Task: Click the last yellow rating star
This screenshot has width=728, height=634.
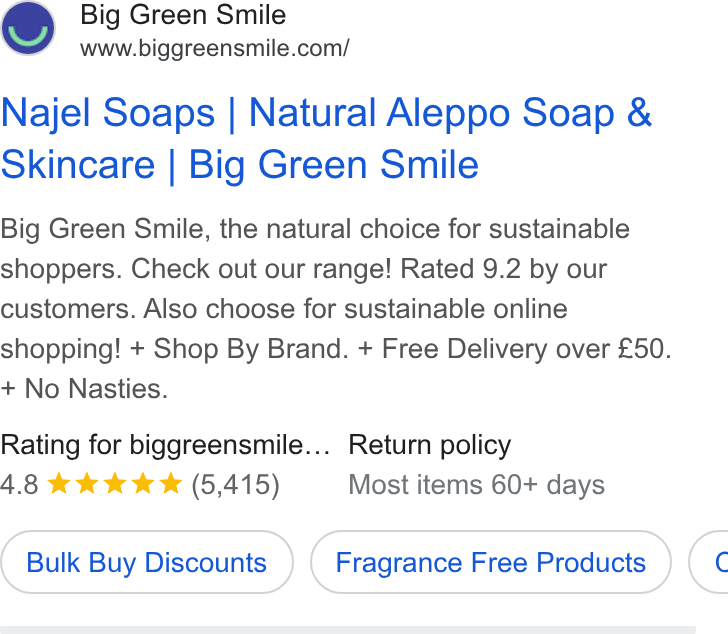Action: (171, 483)
